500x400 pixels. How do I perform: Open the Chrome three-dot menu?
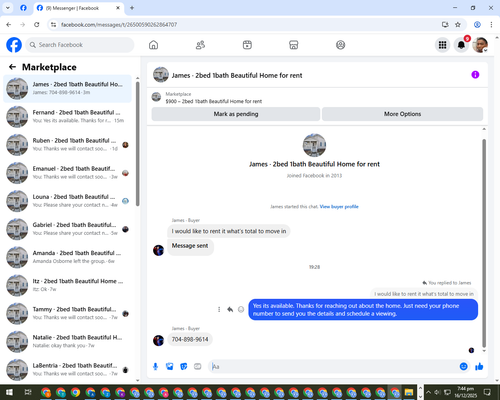click(491, 25)
